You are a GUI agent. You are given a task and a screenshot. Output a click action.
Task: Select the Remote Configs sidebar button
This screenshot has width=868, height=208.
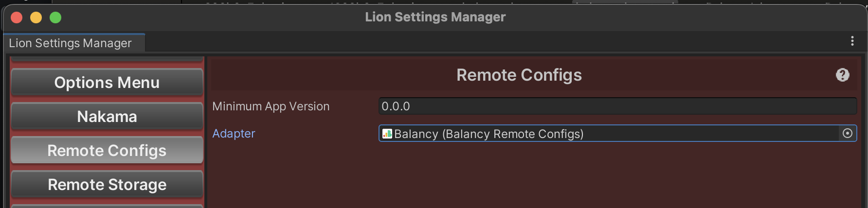tap(107, 151)
